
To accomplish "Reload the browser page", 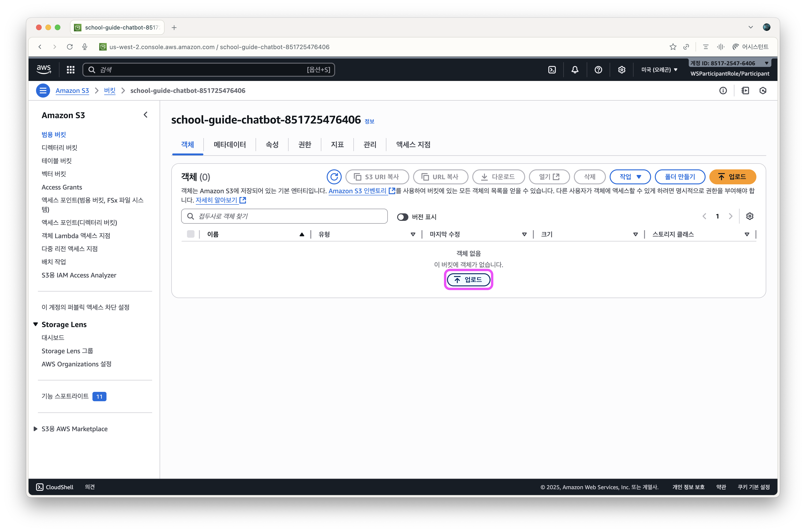I will 70,47.
